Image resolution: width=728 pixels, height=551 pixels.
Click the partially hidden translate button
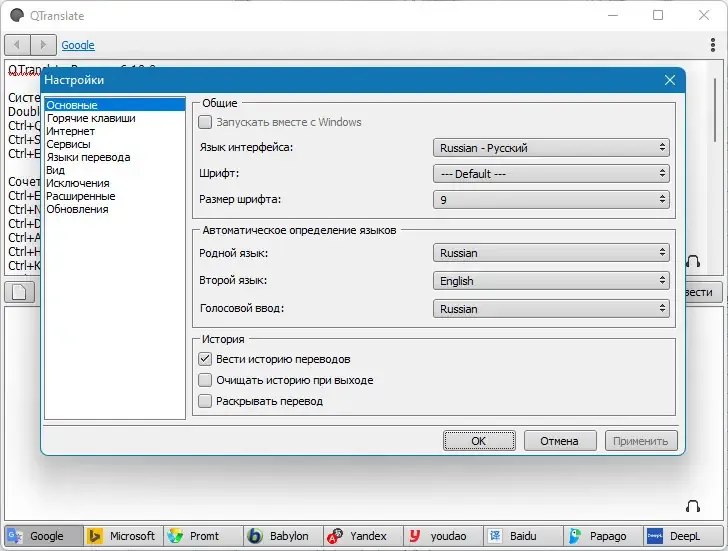coord(704,292)
